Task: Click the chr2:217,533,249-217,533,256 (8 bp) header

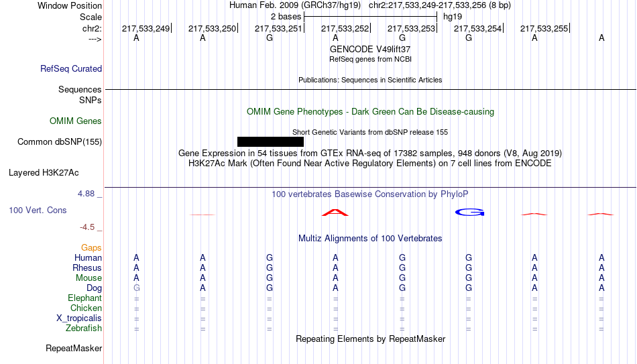Action: click(440, 5)
